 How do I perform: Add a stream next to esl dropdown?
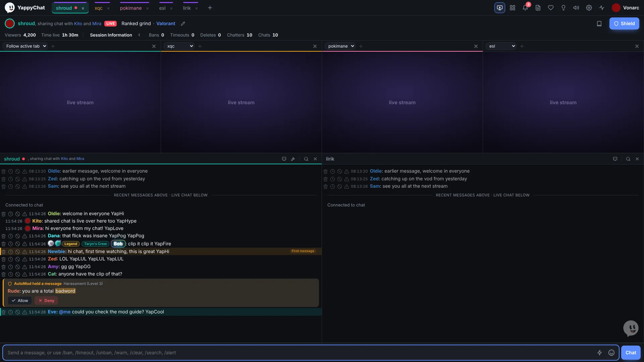pyautogui.click(x=522, y=46)
